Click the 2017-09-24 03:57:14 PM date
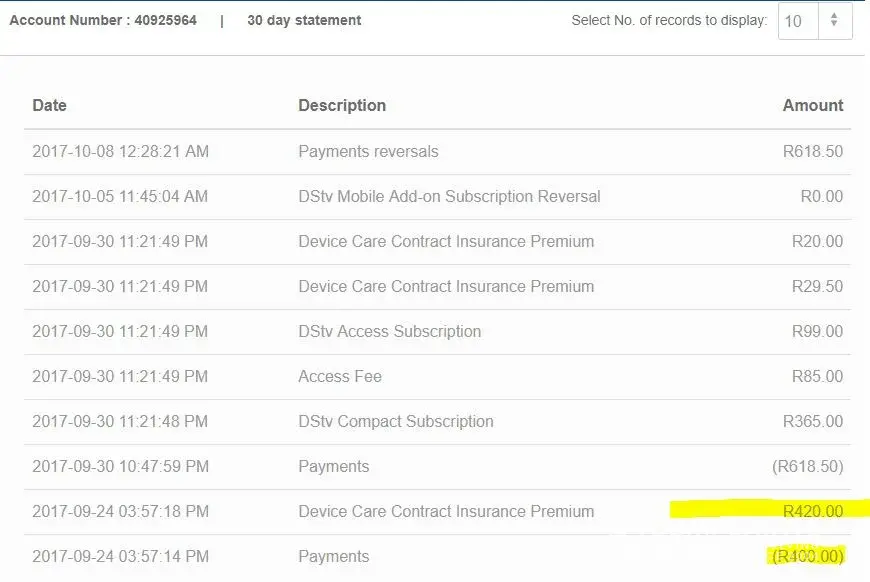 [120, 557]
